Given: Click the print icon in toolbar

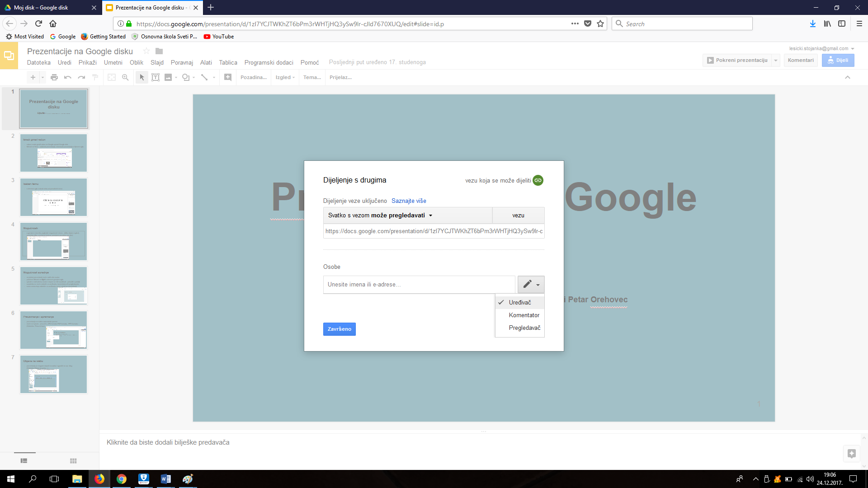Looking at the screenshot, I should 54,77.
